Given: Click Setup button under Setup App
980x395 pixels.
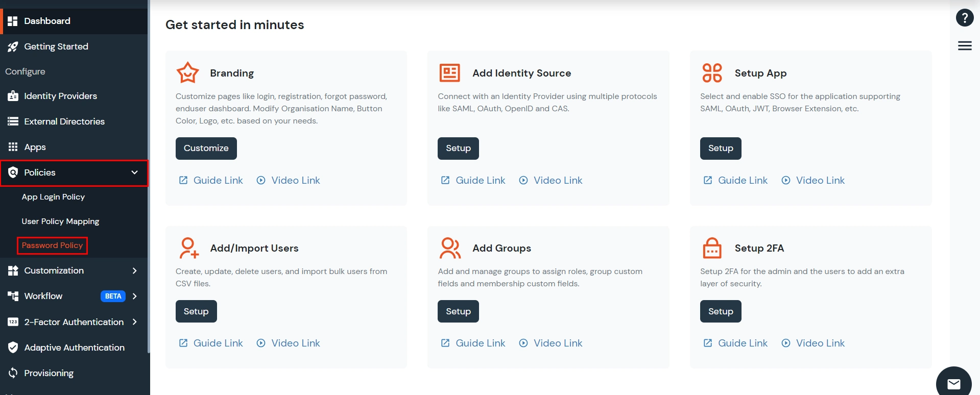Looking at the screenshot, I should [721, 148].
